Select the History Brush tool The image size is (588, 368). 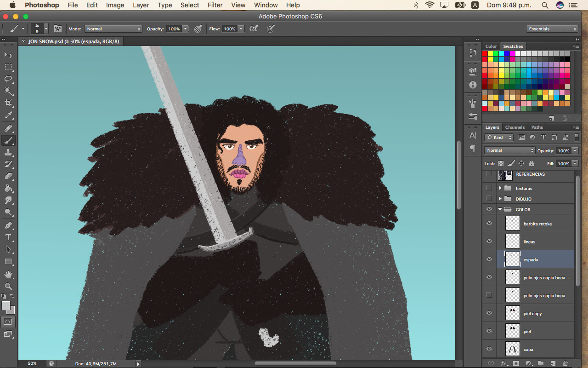tap(8, 164)
